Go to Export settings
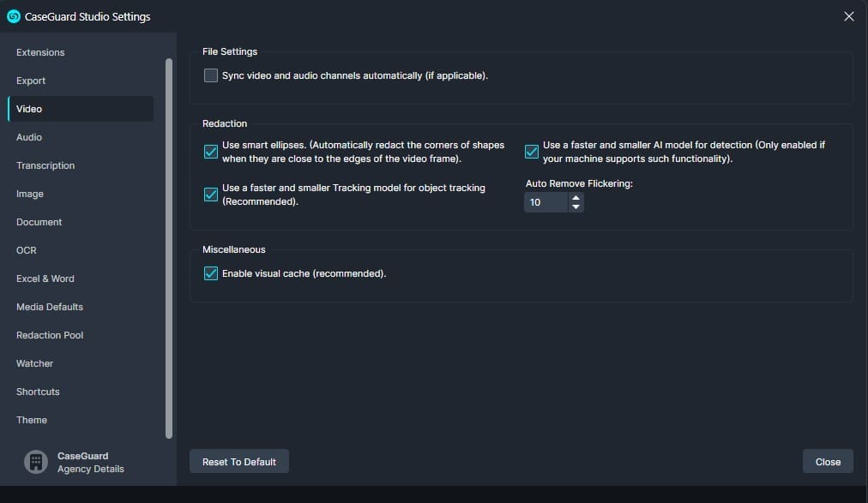 tap(31, 81)
